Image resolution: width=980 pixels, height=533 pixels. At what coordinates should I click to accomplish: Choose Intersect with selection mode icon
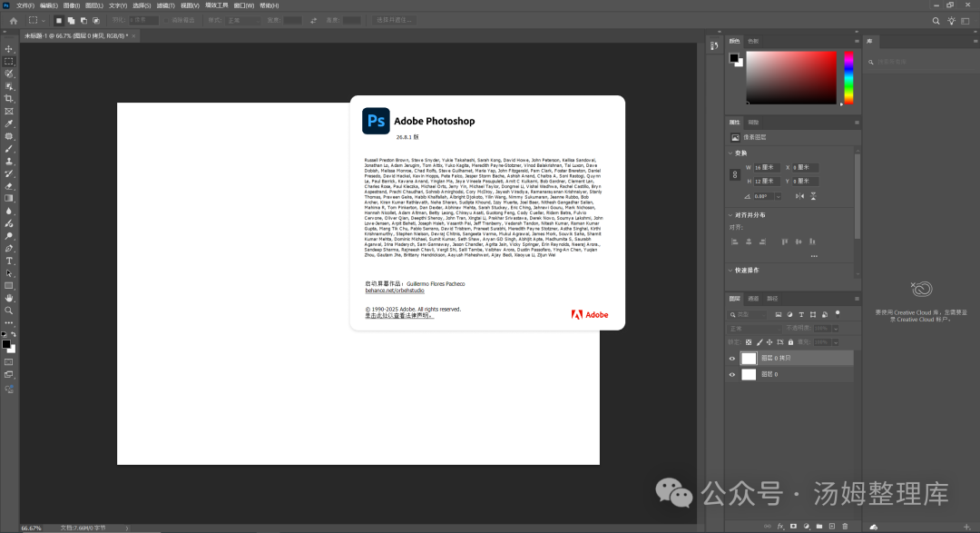click(95, 21)
